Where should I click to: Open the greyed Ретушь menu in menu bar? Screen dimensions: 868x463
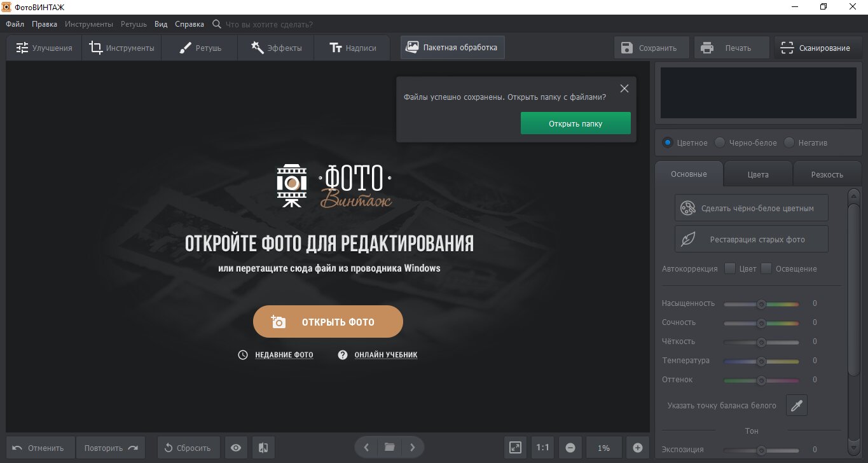[x=134, y=24]
